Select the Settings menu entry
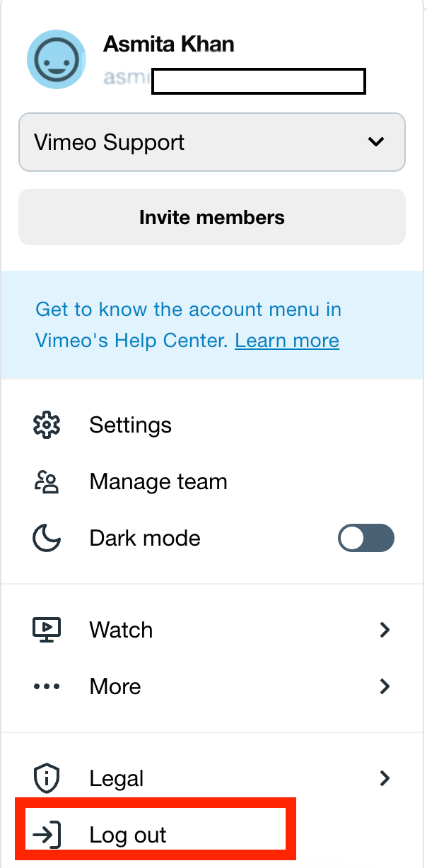 130,425
